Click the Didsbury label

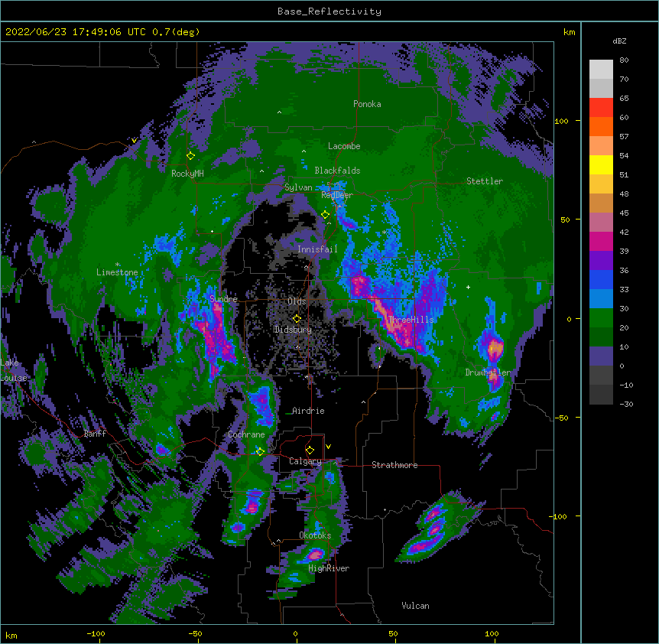pyautogui.click(x=293, y=330)
